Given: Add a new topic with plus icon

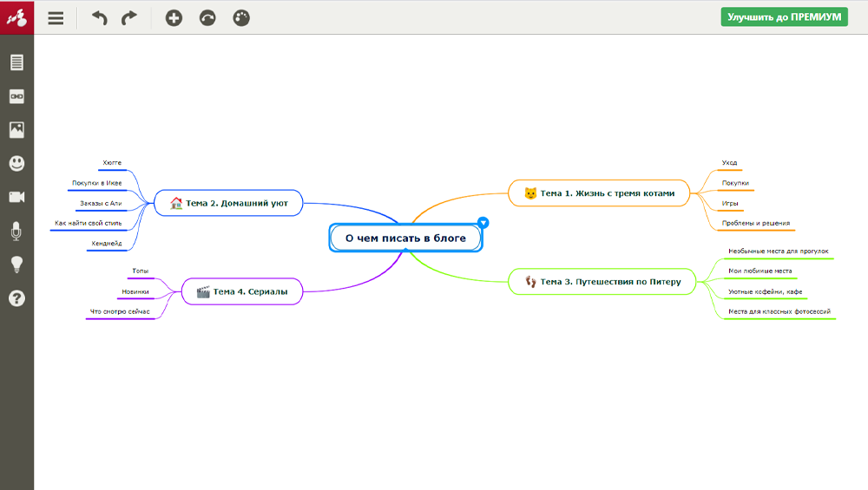Looking at the screenshot, I should click(174, 17).
